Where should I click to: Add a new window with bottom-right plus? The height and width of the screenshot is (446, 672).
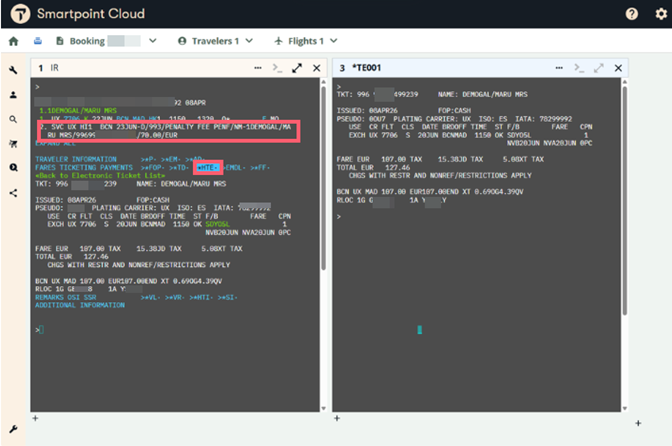tap(637, 424)
